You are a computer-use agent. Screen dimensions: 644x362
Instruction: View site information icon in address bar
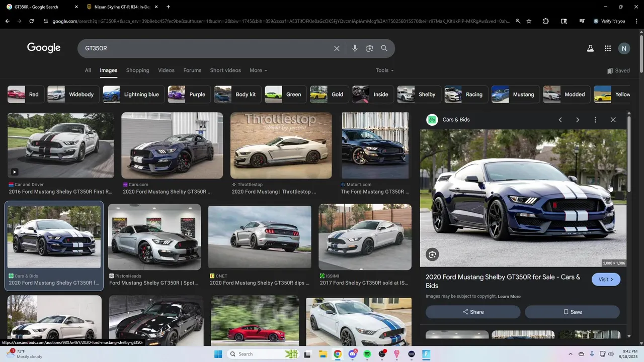pyautogui.click(x=46, y=21)
